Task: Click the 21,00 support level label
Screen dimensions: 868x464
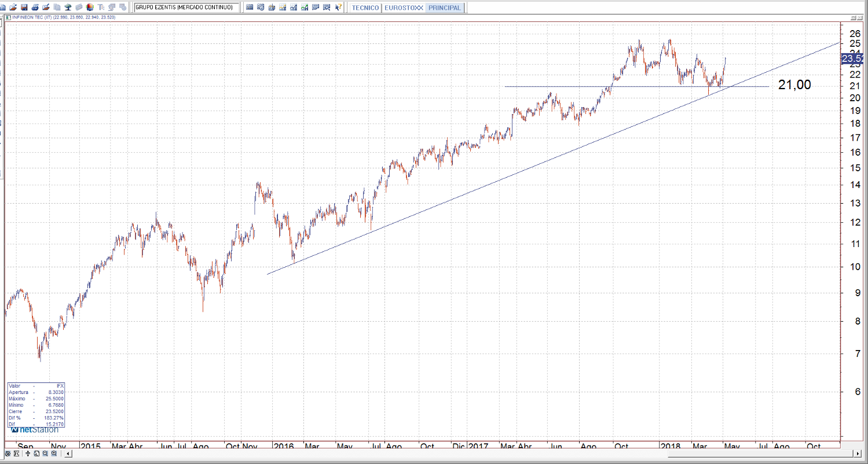Action: coord(794,85)
